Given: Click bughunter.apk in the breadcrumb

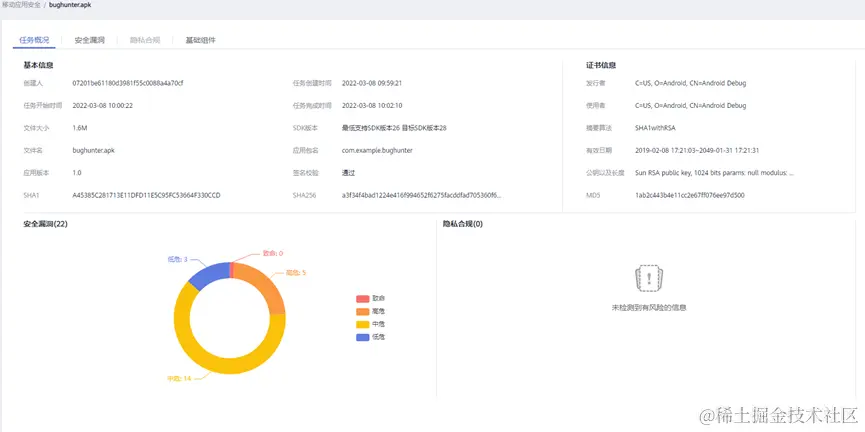Looking at the screenshot, I should tap(70, 4).
